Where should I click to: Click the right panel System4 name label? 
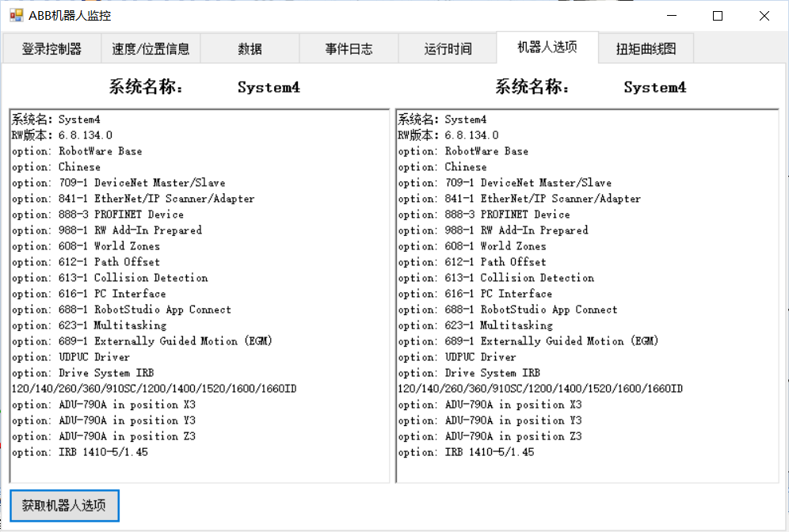click(x=654, y=87)
